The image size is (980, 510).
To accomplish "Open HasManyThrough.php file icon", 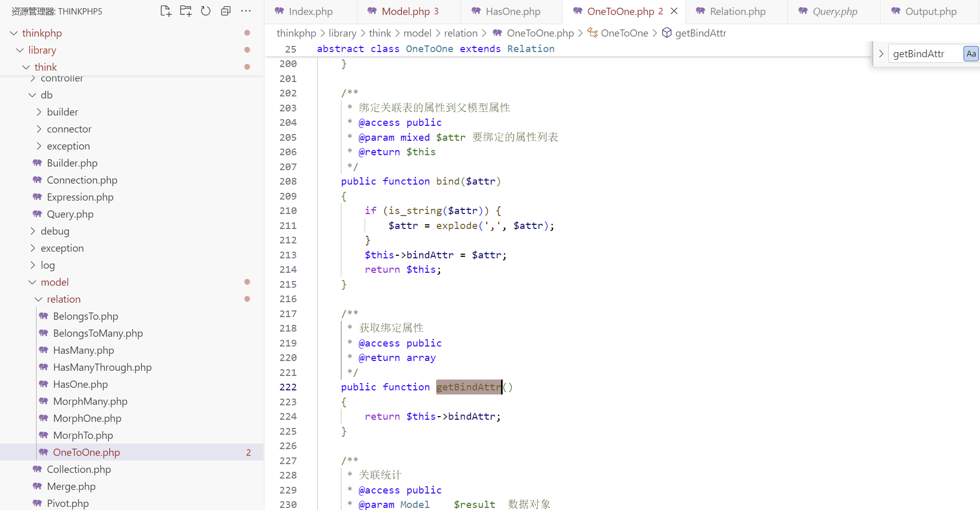I will (x=43, y=367).
